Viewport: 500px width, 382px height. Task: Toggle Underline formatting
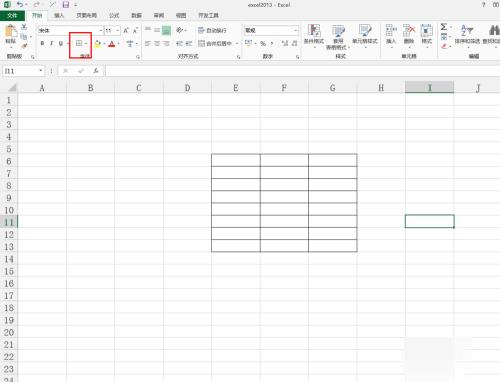tap(61, 43)
